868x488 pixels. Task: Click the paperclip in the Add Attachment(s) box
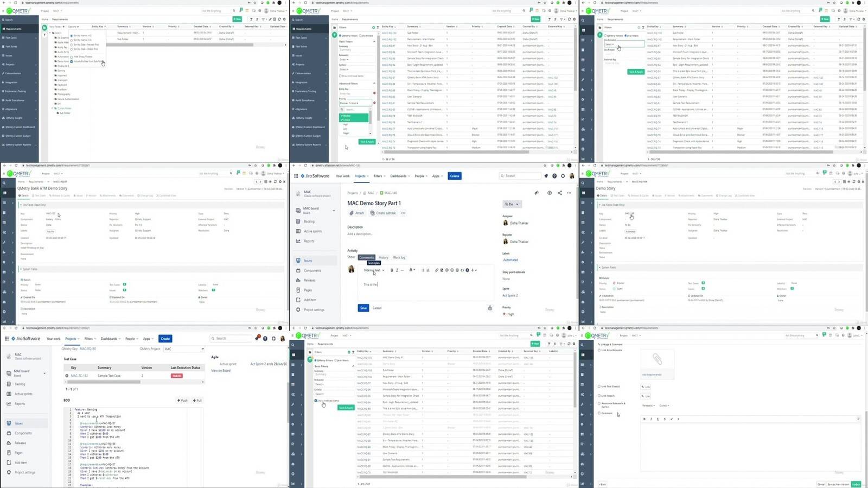pyautogui.click(x=657, y=359)
